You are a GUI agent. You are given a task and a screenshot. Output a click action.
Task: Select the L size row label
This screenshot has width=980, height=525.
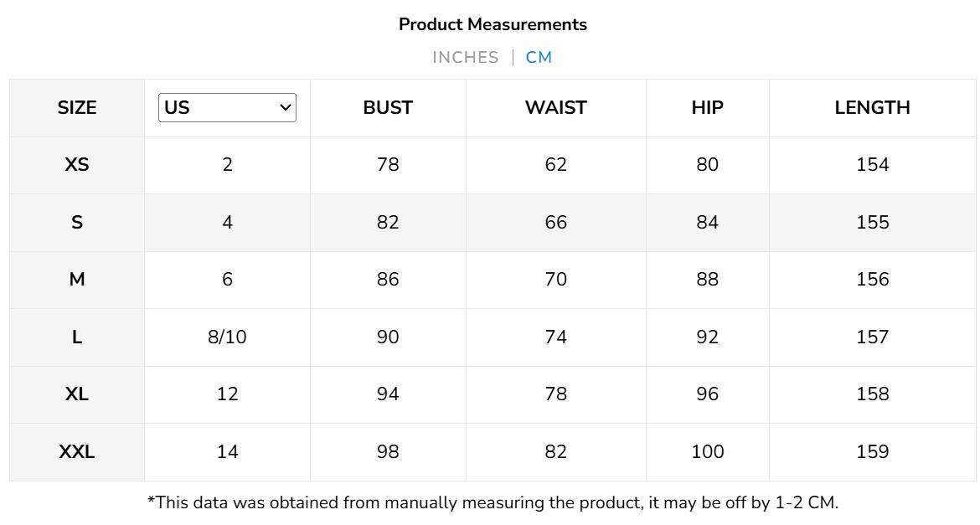pos(77,337)
